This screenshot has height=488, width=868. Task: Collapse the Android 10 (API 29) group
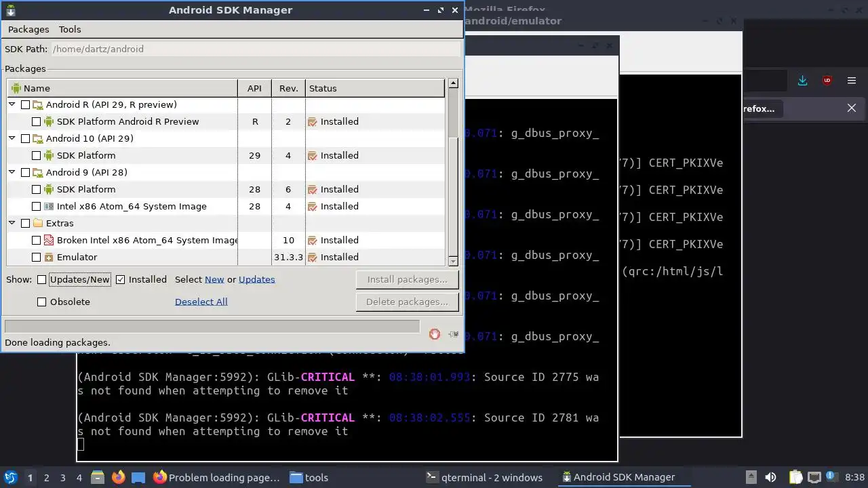(12, 139)
